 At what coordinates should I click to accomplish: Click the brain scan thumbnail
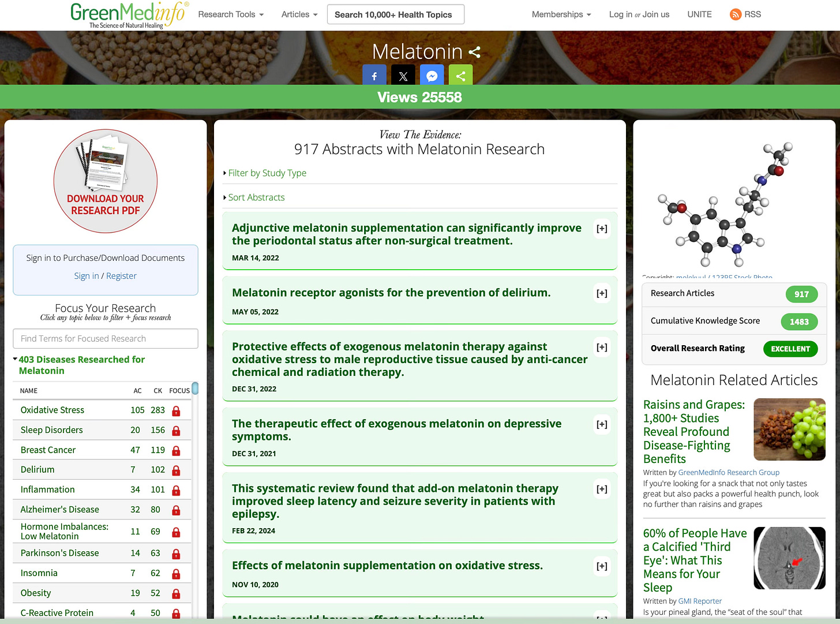tap(790, 558)
